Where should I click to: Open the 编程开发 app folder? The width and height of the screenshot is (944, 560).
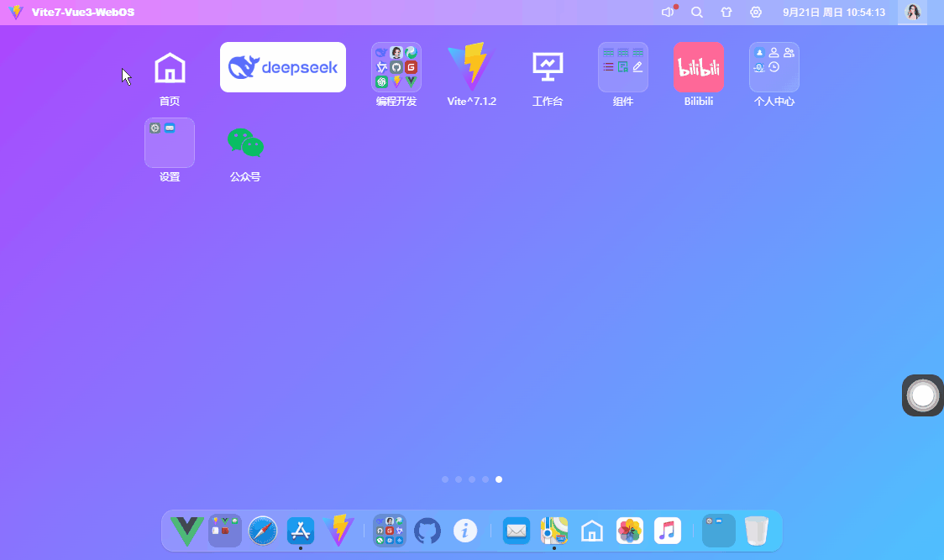pyautogui.click(x=396, y=66)
